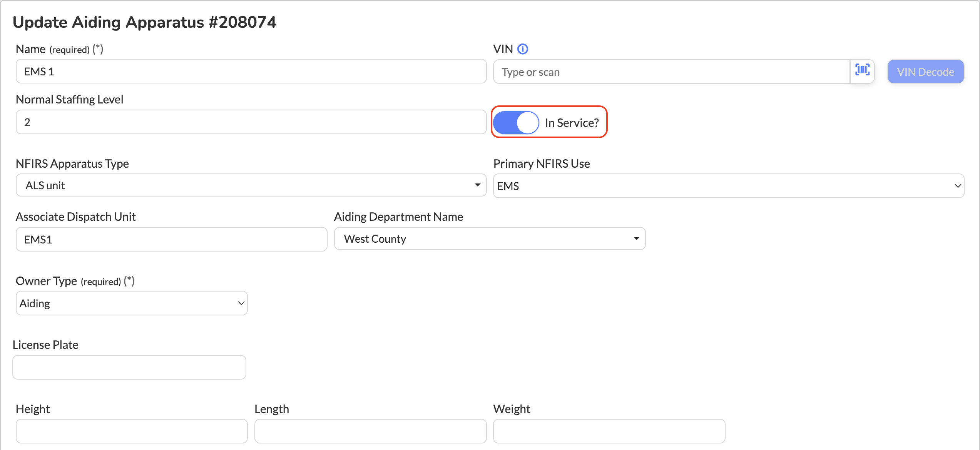Focus the Height input field

tap(131, 431)
